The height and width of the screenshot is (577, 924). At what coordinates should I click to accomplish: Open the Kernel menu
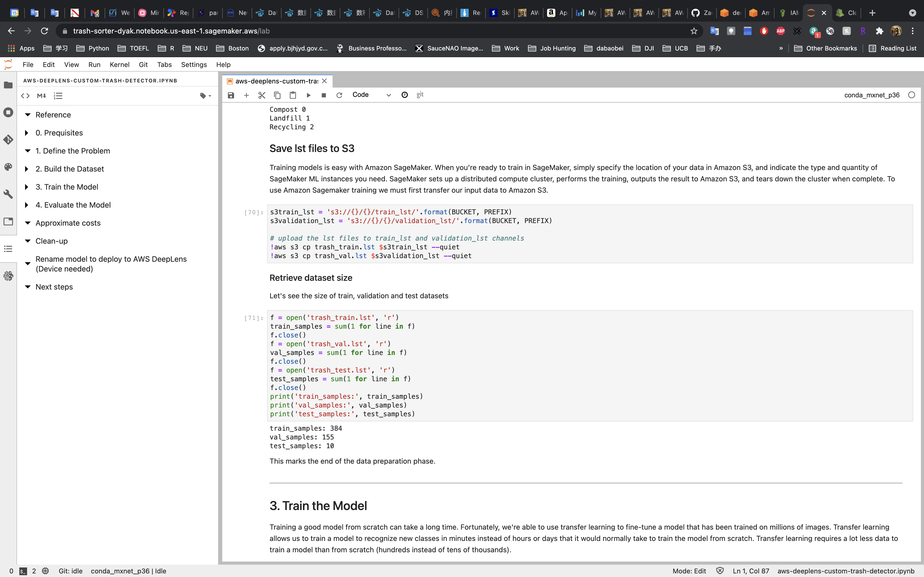[119, 64]
